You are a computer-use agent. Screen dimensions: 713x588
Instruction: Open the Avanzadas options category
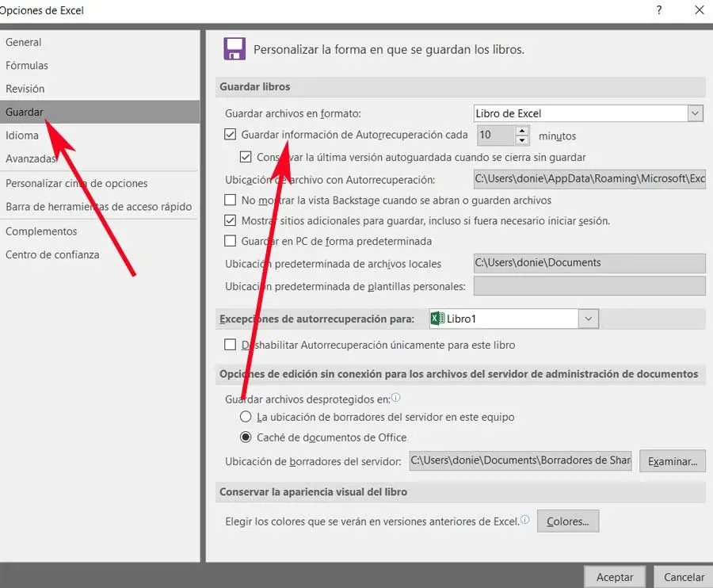[100, 158]
